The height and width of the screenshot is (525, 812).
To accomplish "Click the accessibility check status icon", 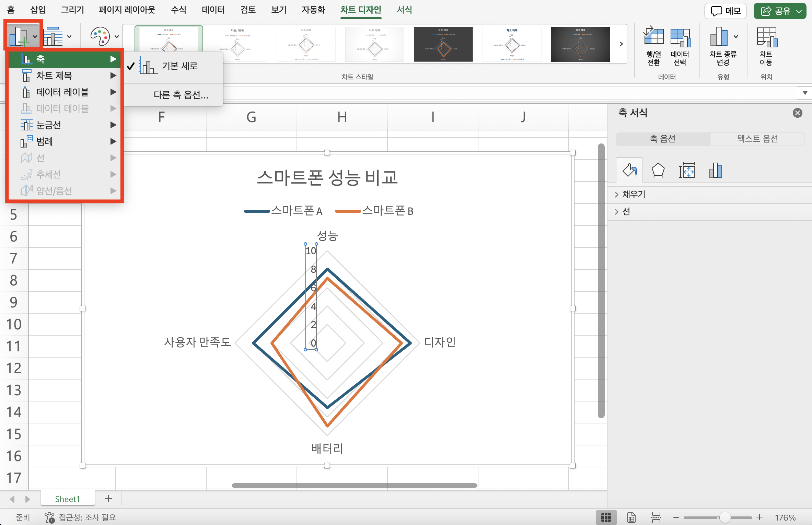I will coord(49,517).
